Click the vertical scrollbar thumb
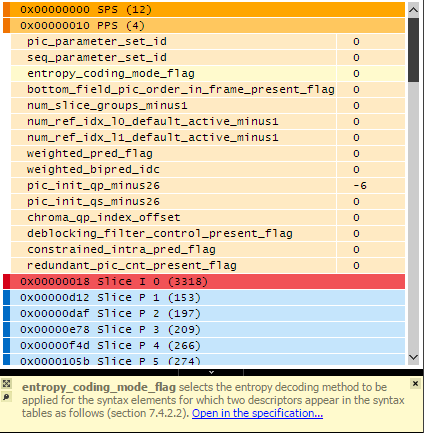The image size is (424, 433). click(413, 50)
